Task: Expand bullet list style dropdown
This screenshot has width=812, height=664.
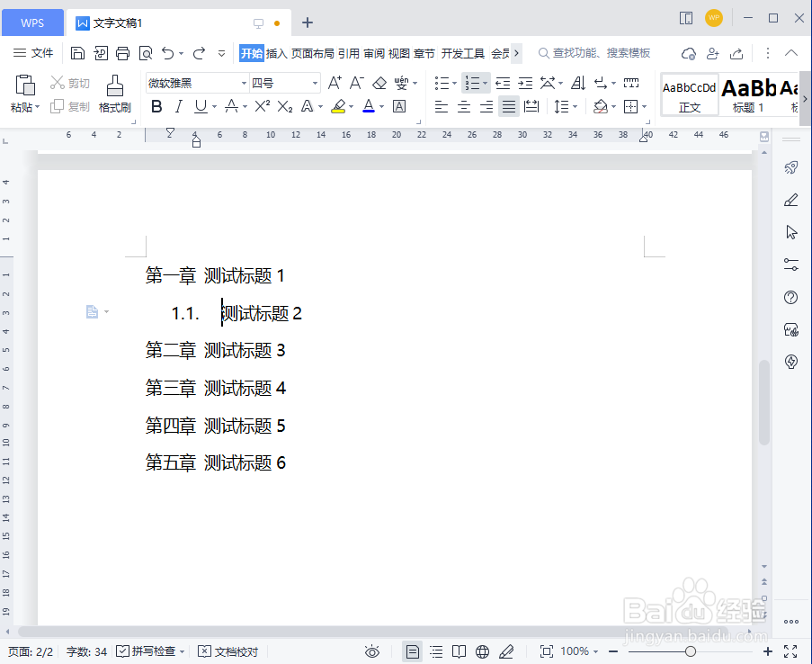Action: (455, 83)
